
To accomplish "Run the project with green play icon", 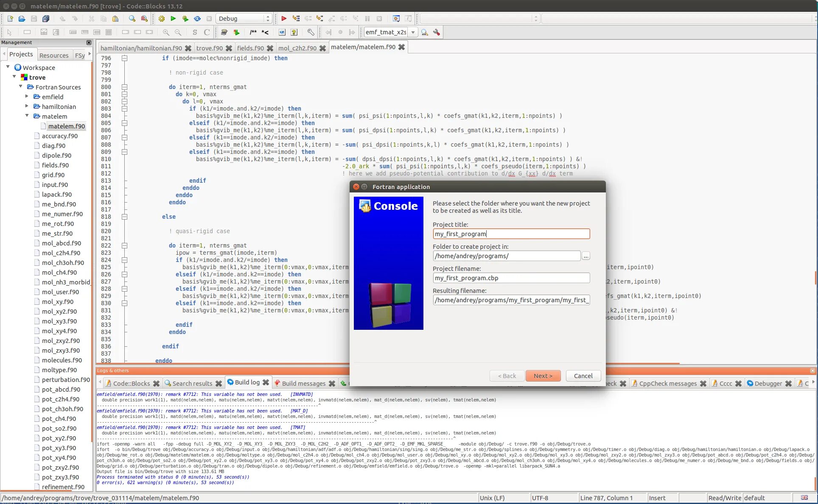I will 173,19.
